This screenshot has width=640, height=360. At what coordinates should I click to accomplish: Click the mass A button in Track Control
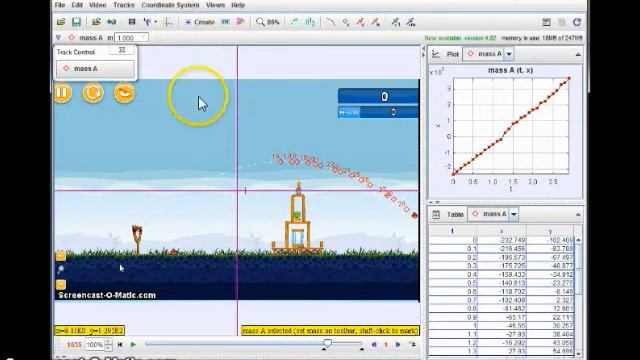point(96,69)
